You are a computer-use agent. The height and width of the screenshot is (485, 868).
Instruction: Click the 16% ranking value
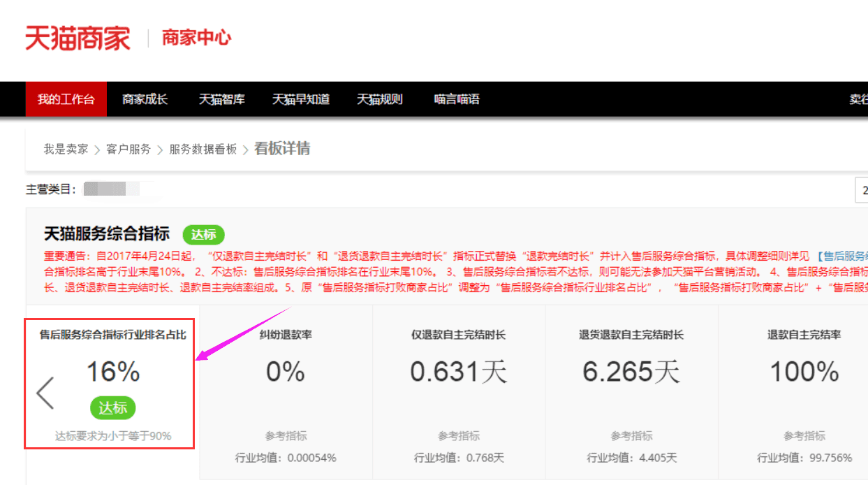(x=113, y=372)
